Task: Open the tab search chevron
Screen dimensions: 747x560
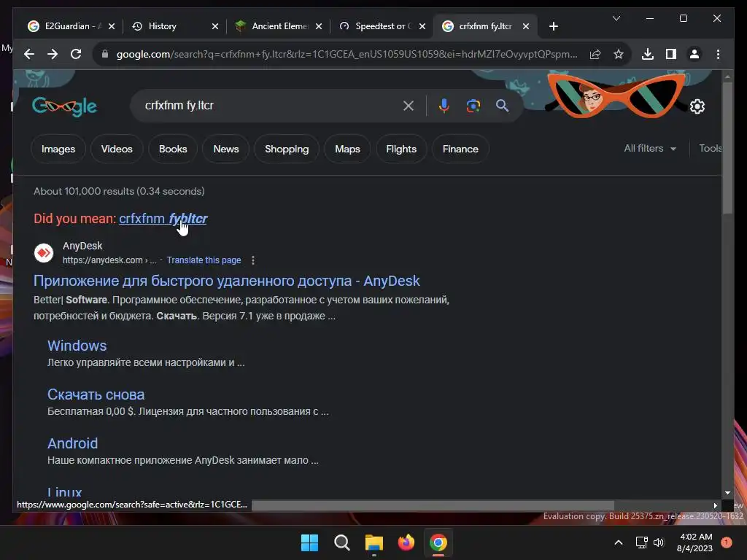Action: (616, 18)
